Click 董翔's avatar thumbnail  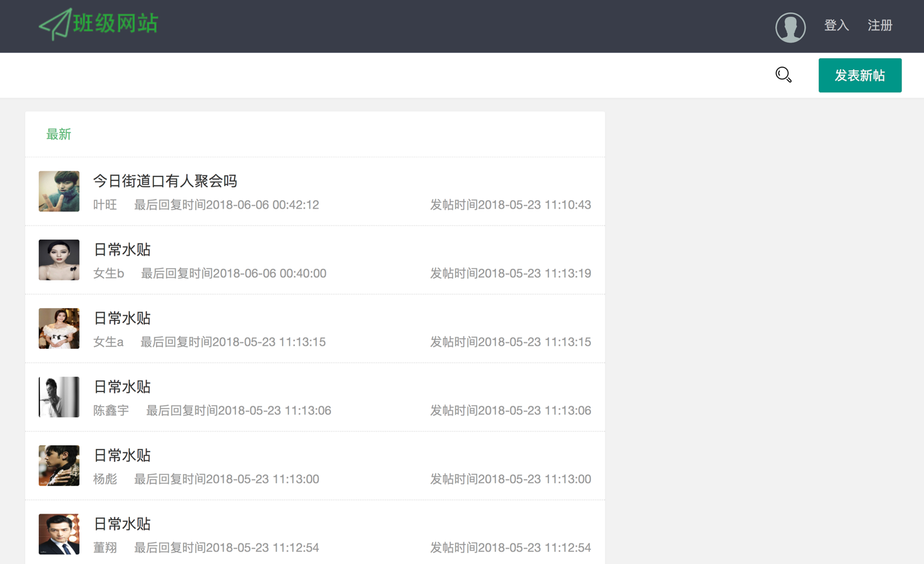(59, 534)
